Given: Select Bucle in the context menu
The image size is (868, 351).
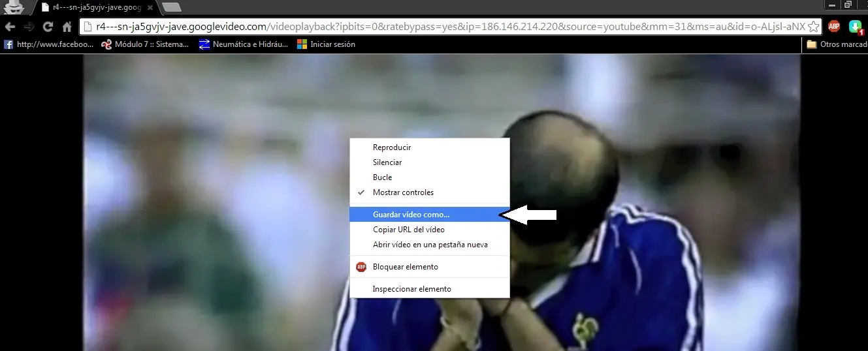Looking at the screenshot, I should tap(429, 177).
